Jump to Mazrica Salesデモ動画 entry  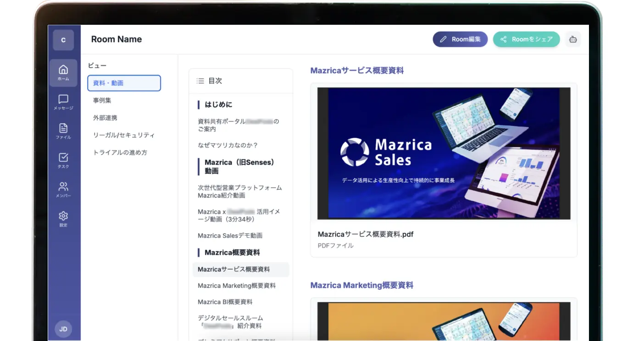pyautogui.click(x=230, y=236)
